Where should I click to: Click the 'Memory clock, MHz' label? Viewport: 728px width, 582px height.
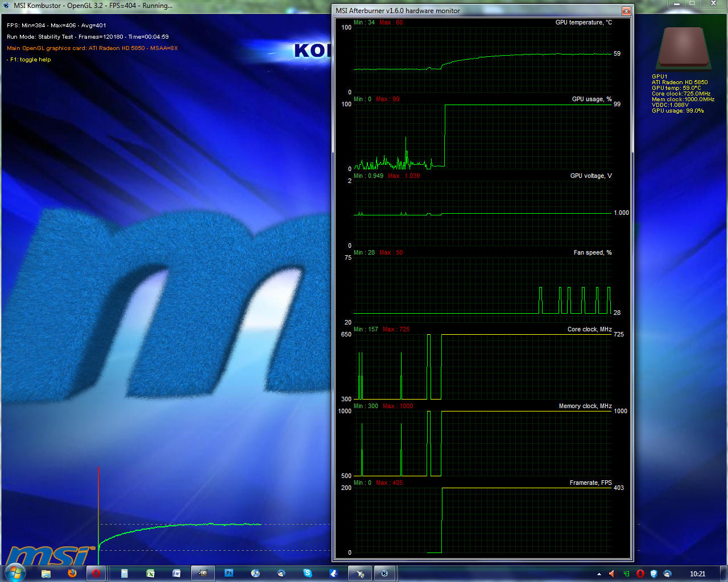585,406
